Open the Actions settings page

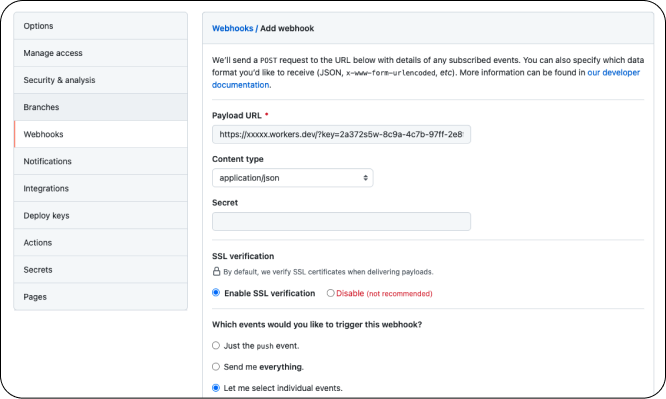pyautogui.click(x=100, y=243)
